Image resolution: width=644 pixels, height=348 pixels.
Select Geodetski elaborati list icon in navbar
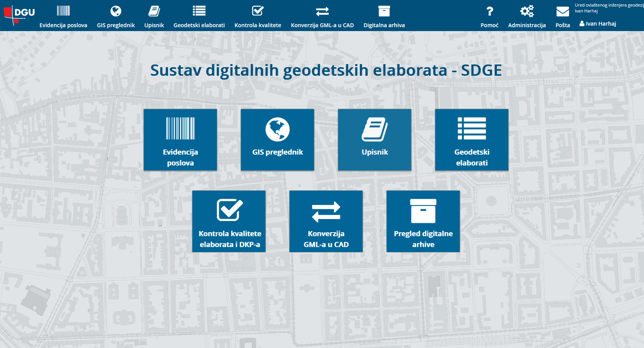click(199, 11)
